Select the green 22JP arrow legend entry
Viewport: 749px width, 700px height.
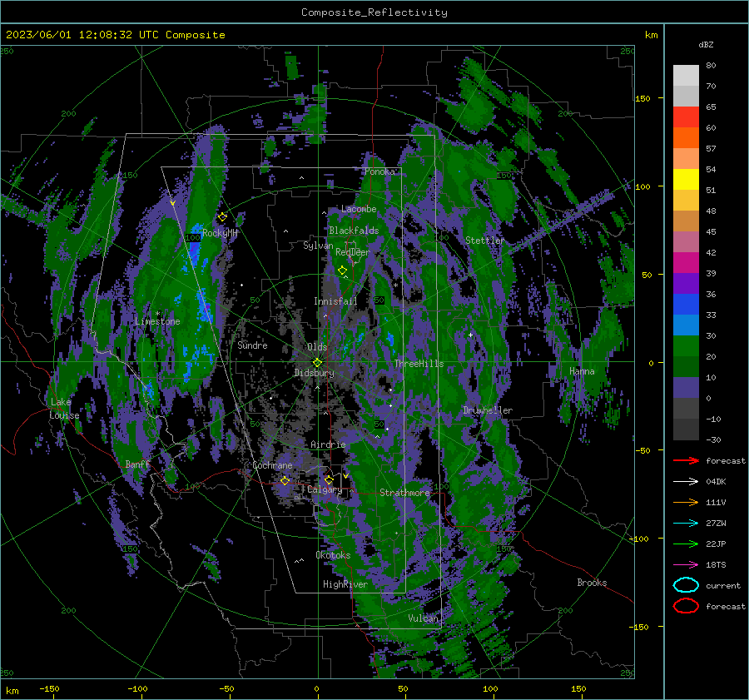[x=686, y=544]
